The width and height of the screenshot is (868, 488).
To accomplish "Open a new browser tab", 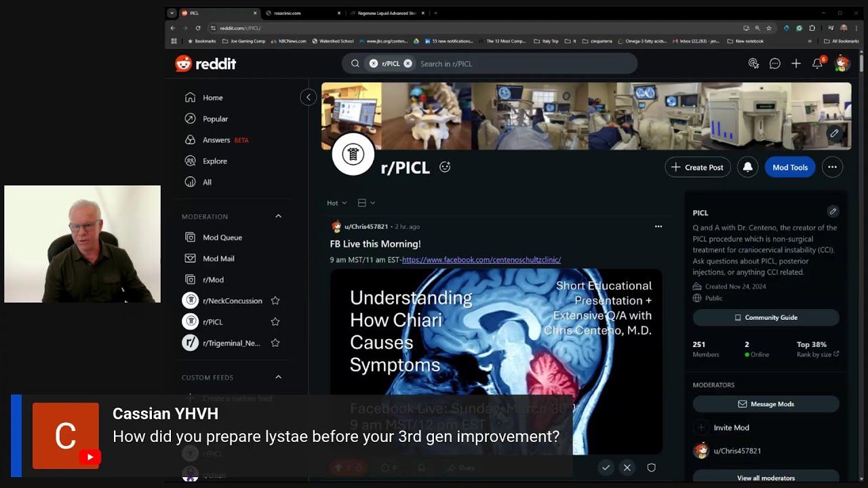I will pyautogui.click(x=435, y=13).
